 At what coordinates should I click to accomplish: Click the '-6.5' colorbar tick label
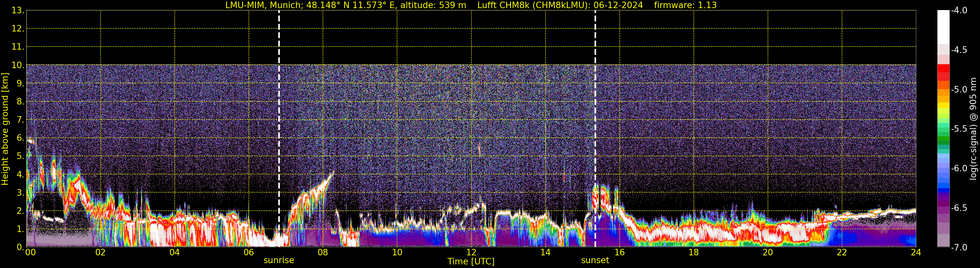pos(959,208)
